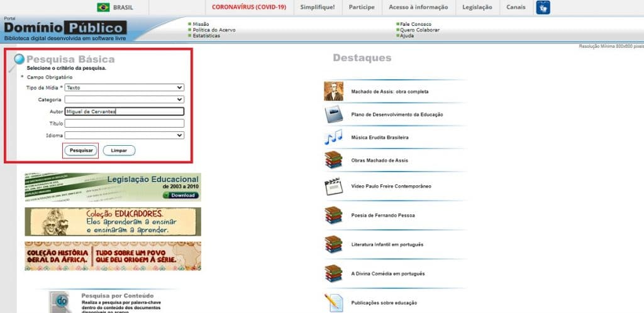
Task: Click the Pesquisa por Conteúdo document icon
Action: tap(60, 302)
